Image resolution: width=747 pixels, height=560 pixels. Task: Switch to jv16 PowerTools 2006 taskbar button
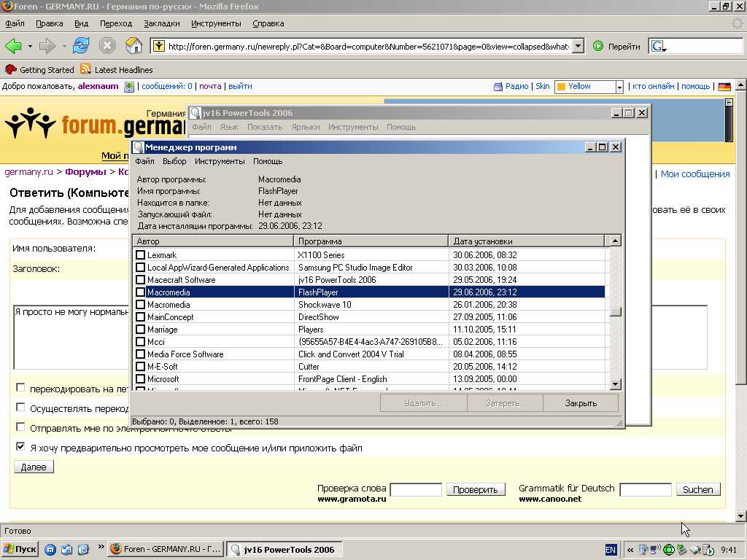284,550
